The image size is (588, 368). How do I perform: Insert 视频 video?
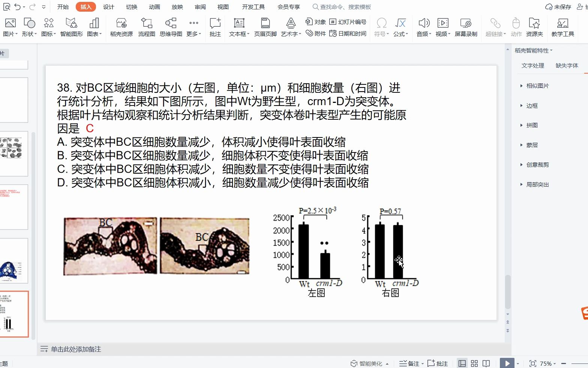click(443, 27)
